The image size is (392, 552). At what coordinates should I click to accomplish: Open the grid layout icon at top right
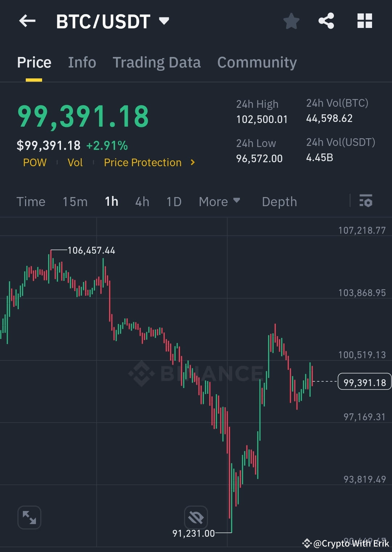364,21
